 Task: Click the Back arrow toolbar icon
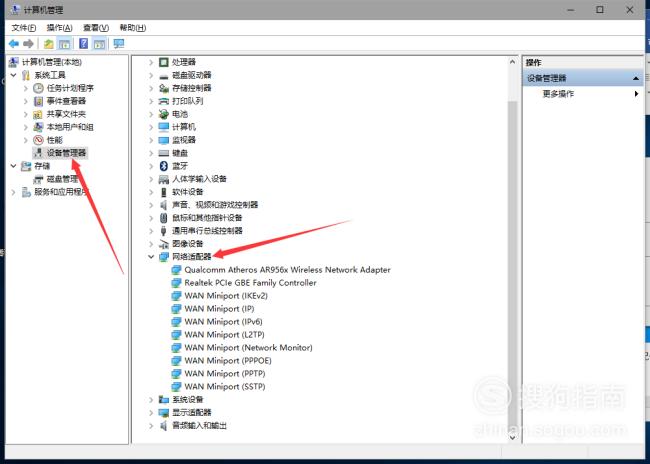click(x=14, y=44)
